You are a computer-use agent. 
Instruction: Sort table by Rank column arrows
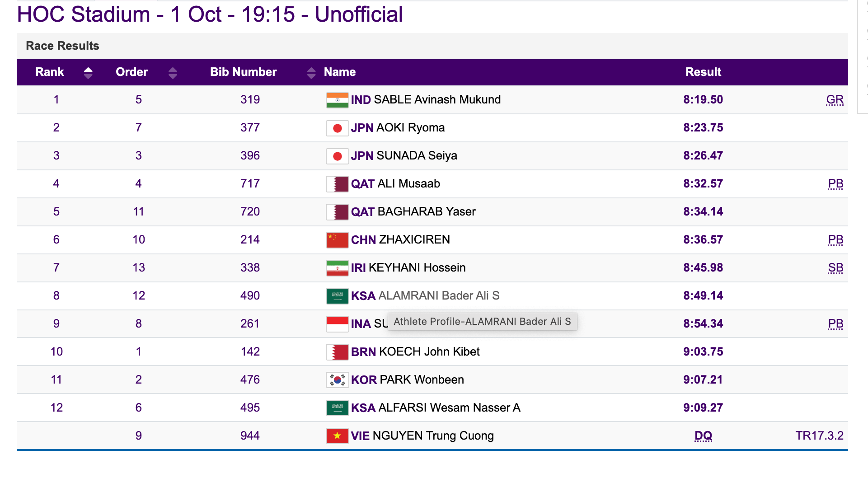pyautogui.click(x=88, y=73)
